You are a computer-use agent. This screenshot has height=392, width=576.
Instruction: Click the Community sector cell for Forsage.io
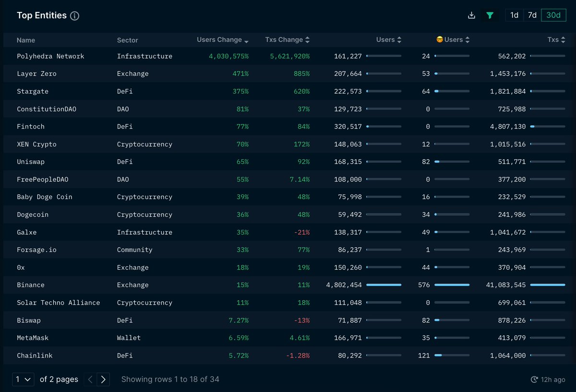[135, 250]
